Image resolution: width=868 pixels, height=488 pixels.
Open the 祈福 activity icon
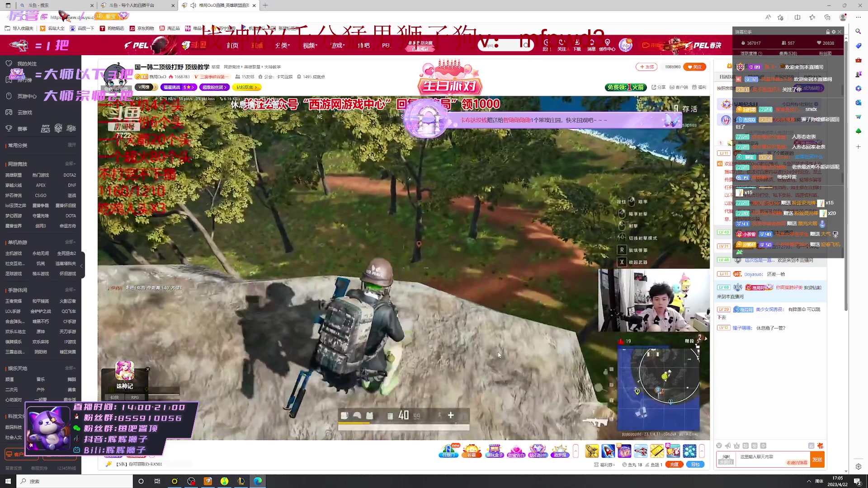pyautogui.click(x=472, y=451)
